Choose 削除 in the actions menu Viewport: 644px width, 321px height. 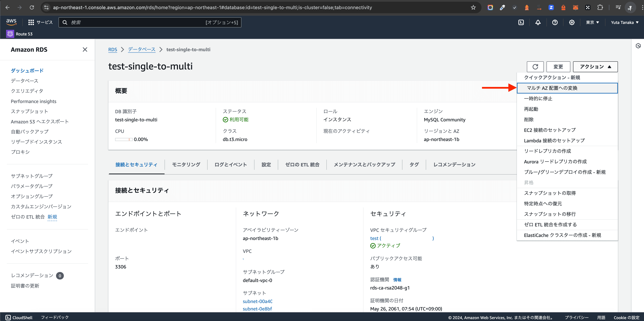[x=567, y=120]
